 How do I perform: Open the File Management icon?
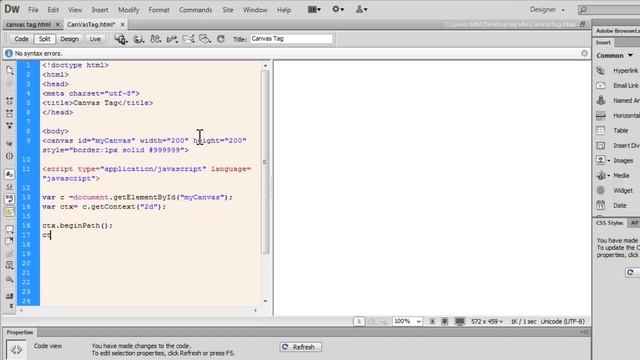pos(155,39)
